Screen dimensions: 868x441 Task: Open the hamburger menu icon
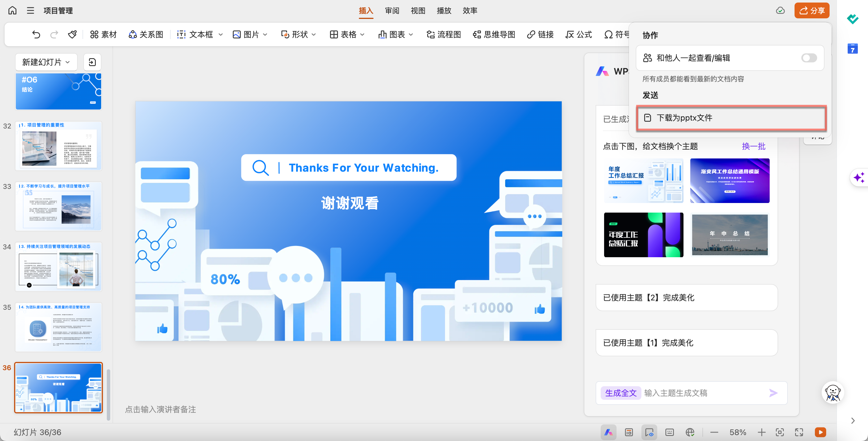30,10
